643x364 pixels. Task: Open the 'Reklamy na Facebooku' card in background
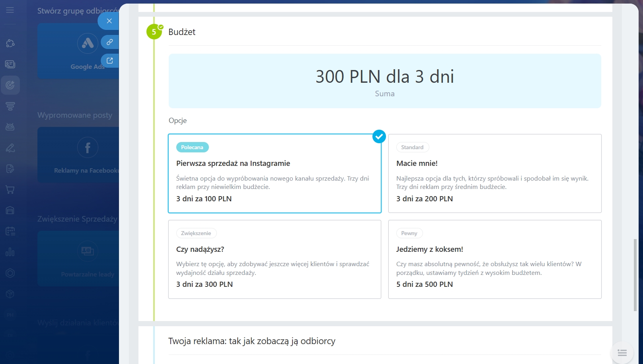point(78,155)
